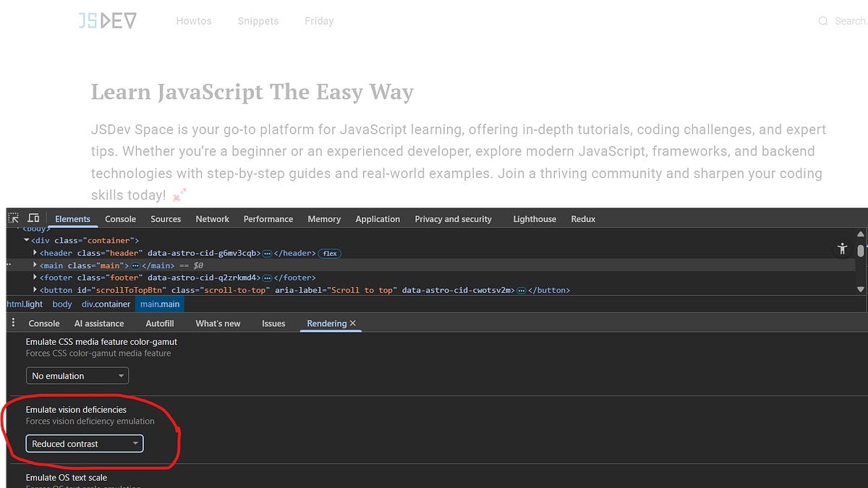Screen dimensions: 868x488
Task: Select the inspect element tool
Action: (12, 218)
